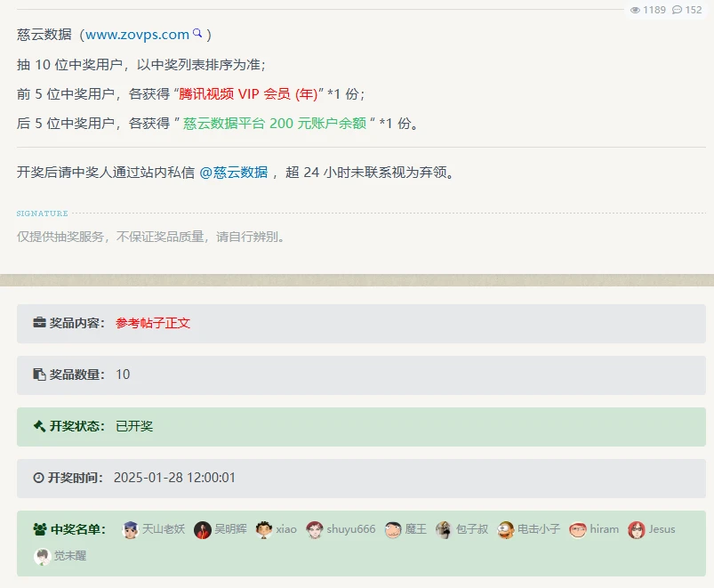The height and width of the screenshot is (588, 714).
Task: Click 魔王's avatar thumbnail
Action: (x=393, y=530)
